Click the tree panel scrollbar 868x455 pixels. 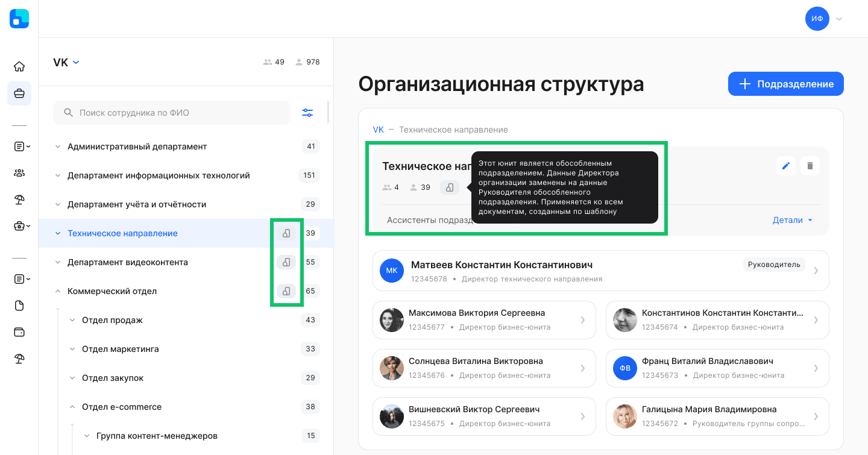pos(328,111)
